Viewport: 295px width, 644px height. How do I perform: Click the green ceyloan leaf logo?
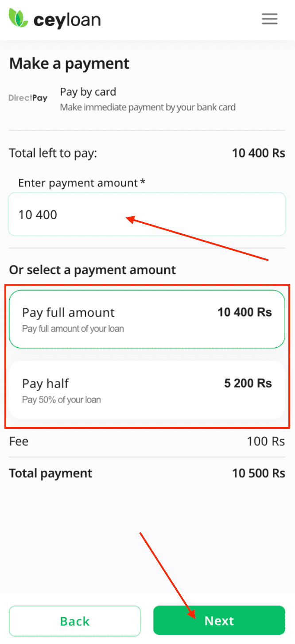18,18
